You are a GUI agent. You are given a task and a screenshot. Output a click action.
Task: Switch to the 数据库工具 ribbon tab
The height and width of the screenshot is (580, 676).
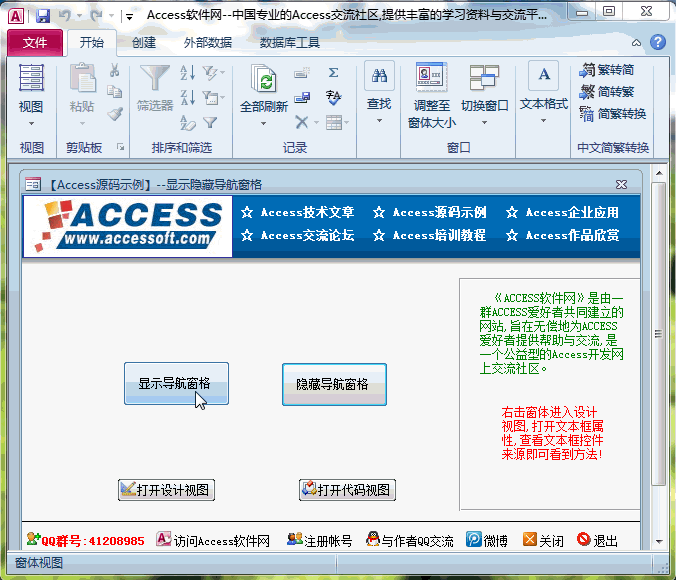coord(289,43)
